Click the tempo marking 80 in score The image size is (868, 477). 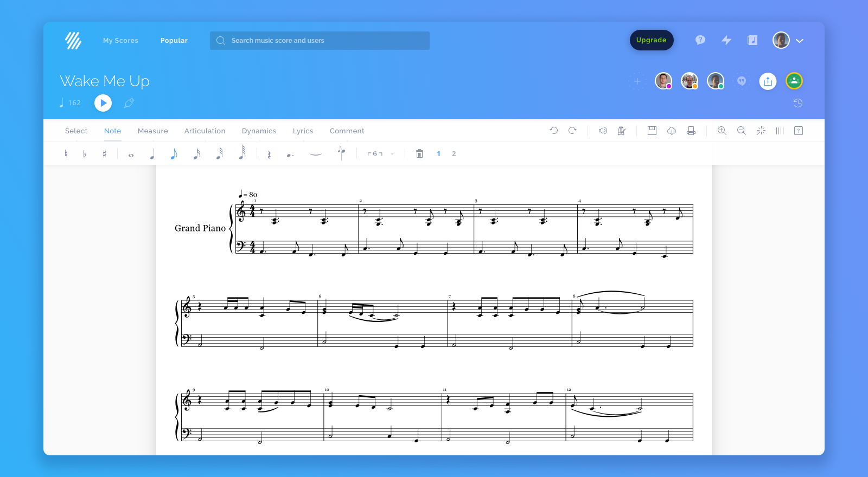pos(248,195)
